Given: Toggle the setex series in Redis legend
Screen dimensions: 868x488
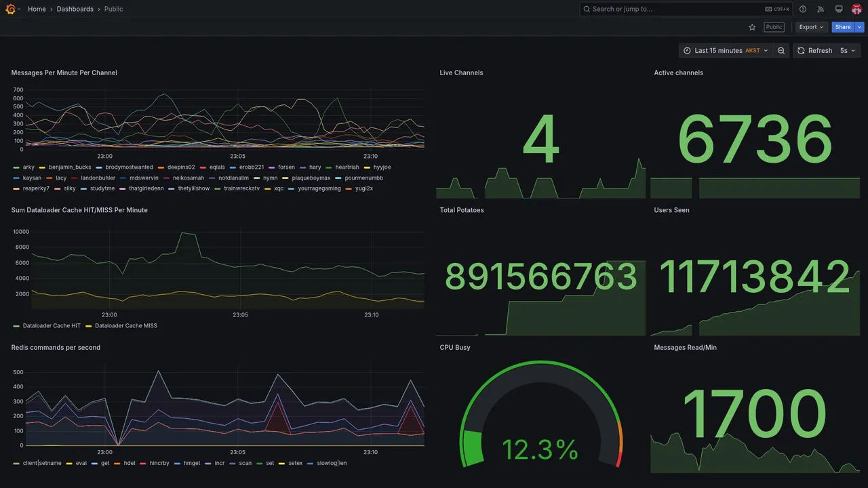Looking at the screenshot, I should (x=296, y=463).
